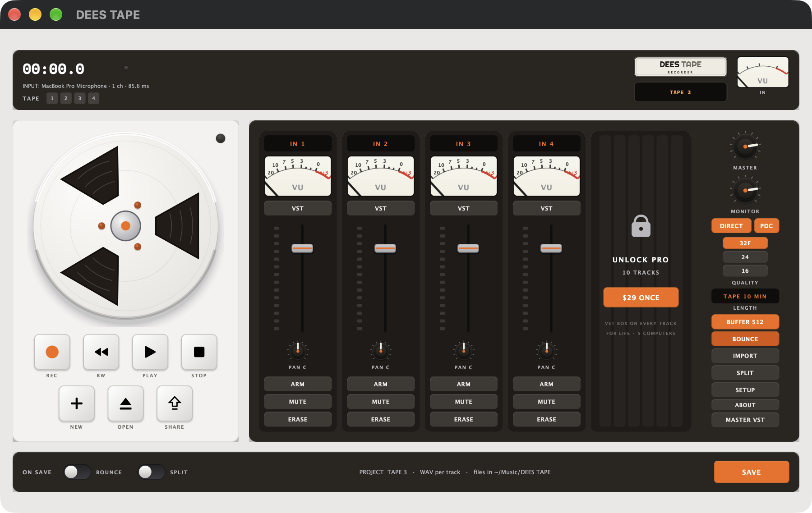Click the PAN knob on track IN 4
Image resolution: width=812 pixels, height=513 pixels.
pos(547,351)
